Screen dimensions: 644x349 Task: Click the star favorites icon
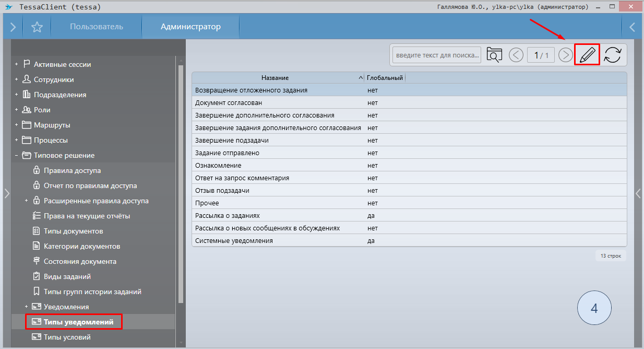click(37, 27)
